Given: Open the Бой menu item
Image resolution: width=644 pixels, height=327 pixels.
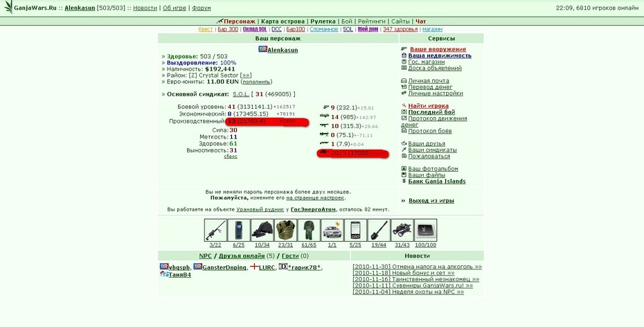Looking at the screenshot, I should (x=347, y=21).
